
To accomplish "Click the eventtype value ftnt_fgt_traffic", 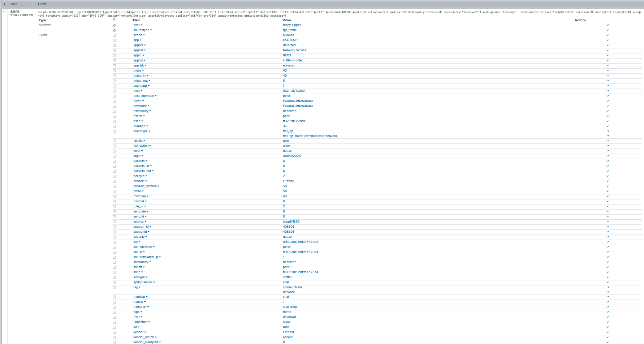I will tap(293, 136).
